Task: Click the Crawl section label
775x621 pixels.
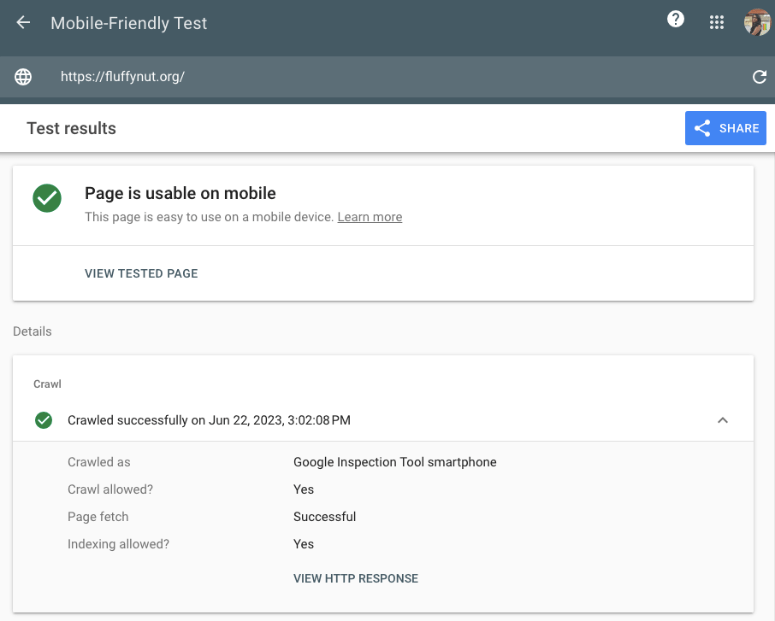Action: click(x=47, y=384)
